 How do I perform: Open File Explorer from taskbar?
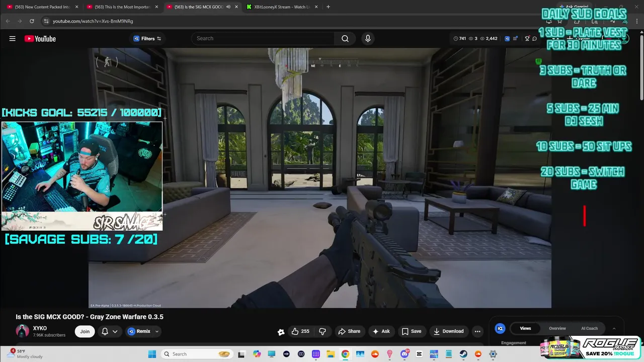coord(331,354)
